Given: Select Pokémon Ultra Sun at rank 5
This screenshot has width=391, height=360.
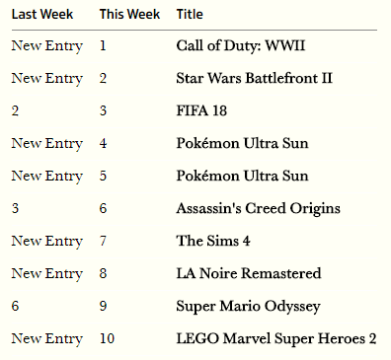Looking at the screenshot, I should pyautogui.click(x=242, y=176).
